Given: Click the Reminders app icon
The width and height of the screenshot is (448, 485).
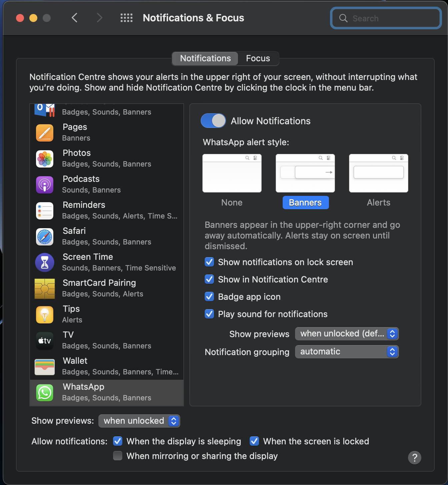Looking at the screenshot, I should 45,211.
